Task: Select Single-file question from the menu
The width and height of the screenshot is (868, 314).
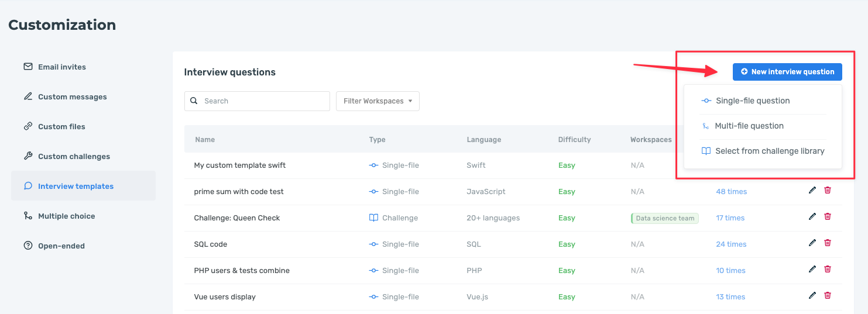Action: (x=752, y=101)
